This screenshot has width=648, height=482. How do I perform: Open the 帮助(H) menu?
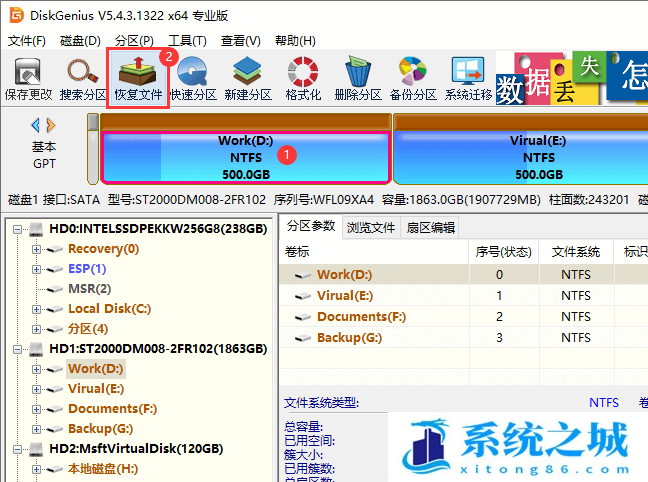295,41
